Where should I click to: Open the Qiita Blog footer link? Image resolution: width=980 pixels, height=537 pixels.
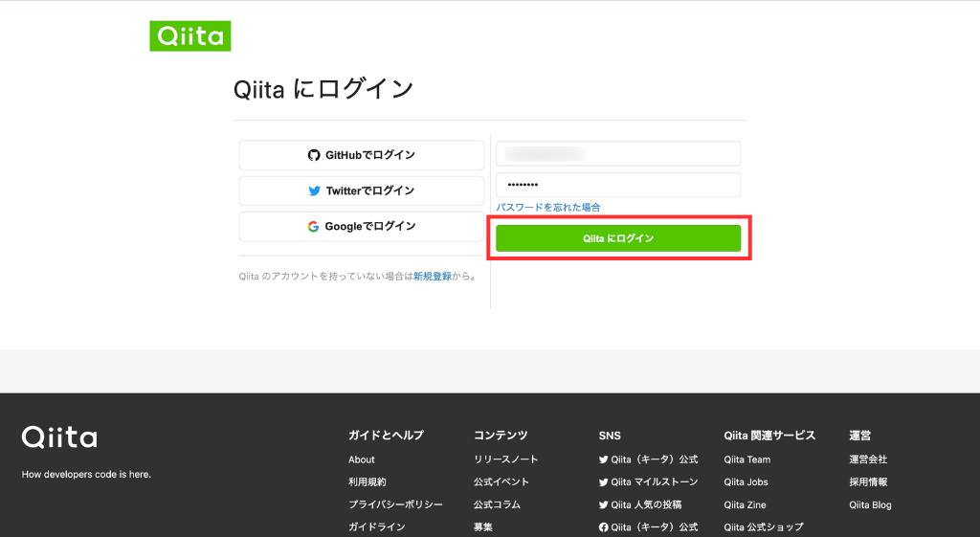(870, 504)
